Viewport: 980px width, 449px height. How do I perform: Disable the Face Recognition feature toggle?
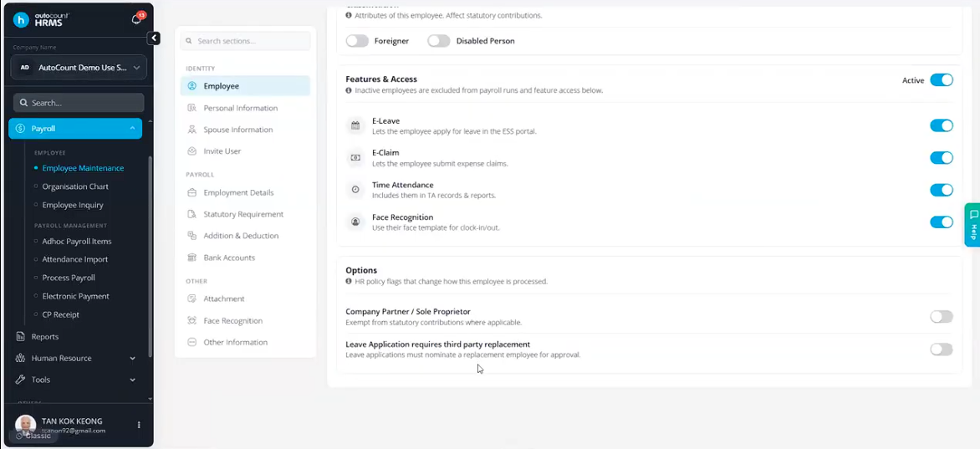pos(942,222)
